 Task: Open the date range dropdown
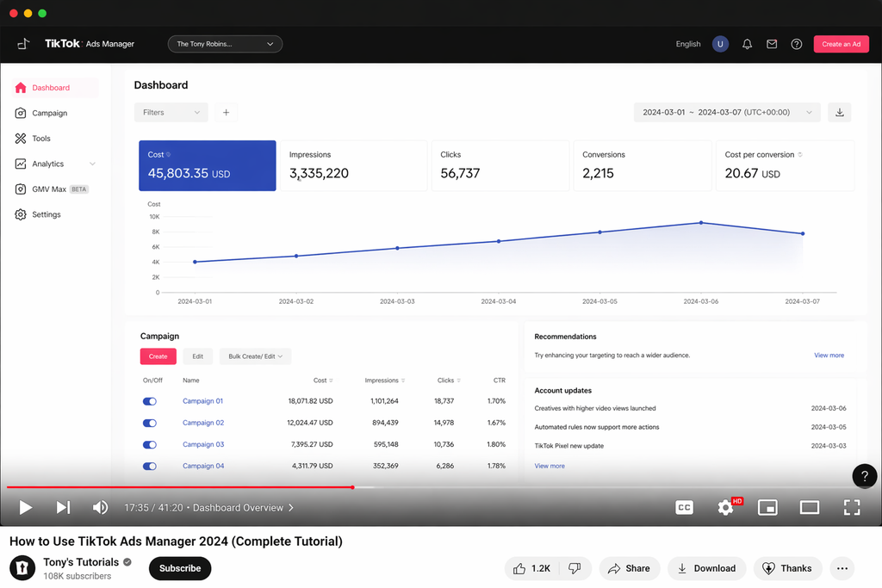pyautogui.click(x=727, y=113)
